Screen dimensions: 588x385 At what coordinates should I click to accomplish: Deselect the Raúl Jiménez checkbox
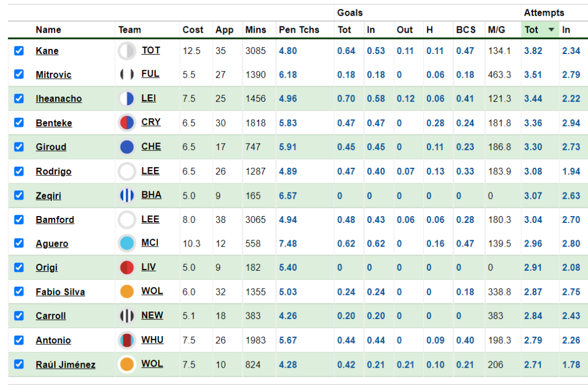19,364
